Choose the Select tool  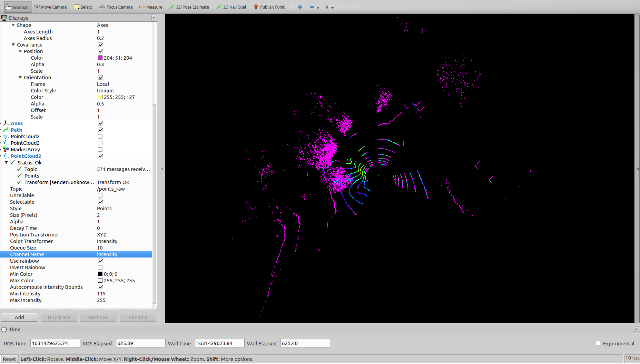(83, 7)
